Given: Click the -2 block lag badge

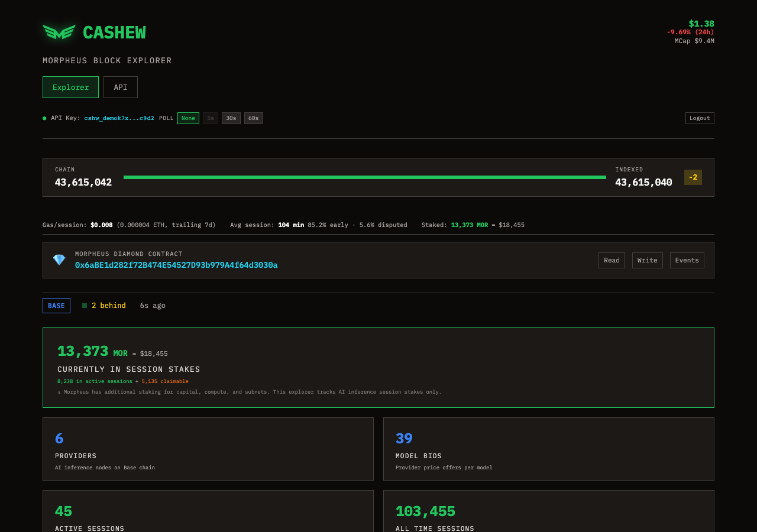Looking at the screenshot, I should click(x=693, y=177).
